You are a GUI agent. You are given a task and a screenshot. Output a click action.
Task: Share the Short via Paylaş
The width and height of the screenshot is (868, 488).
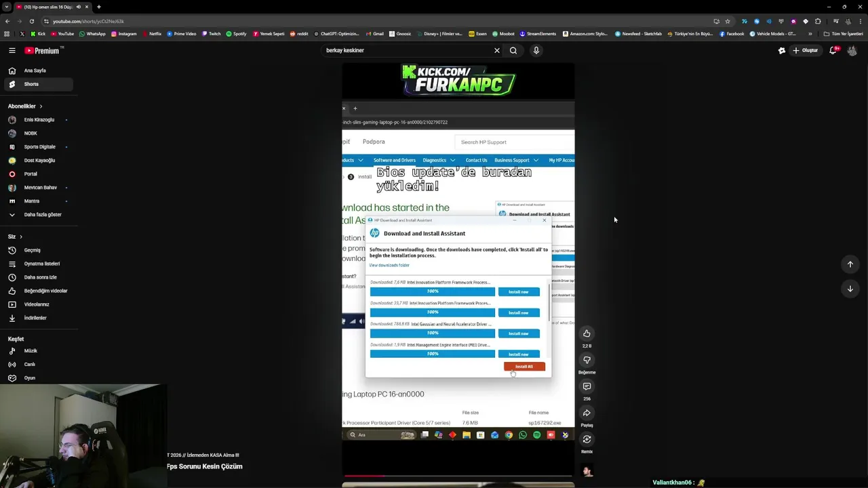587,413
